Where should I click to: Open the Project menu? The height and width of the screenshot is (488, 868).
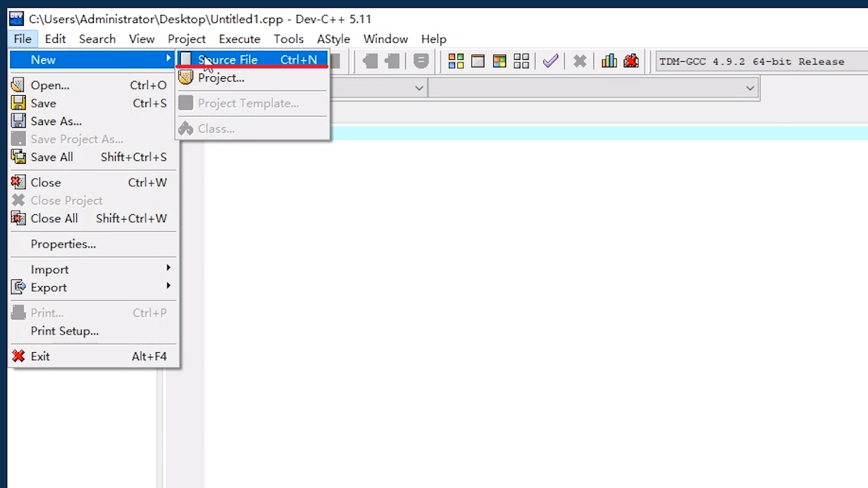click(186, 39)
